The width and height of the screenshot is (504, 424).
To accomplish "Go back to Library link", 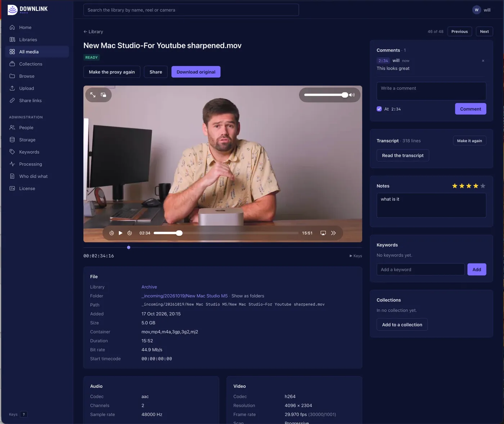I will pyautogui.click(x=93, y=32).
